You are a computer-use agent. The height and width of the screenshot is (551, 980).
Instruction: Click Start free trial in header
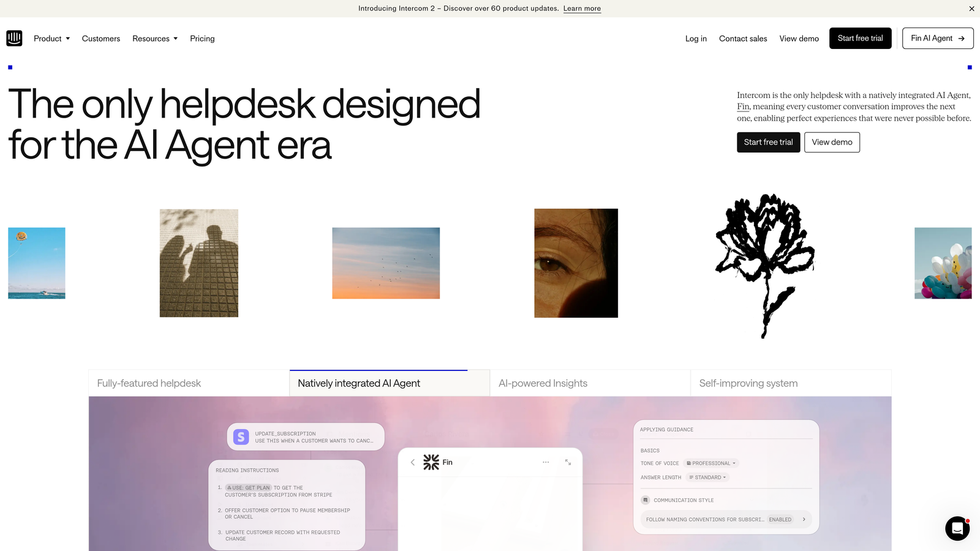click(x=860, y=38)
